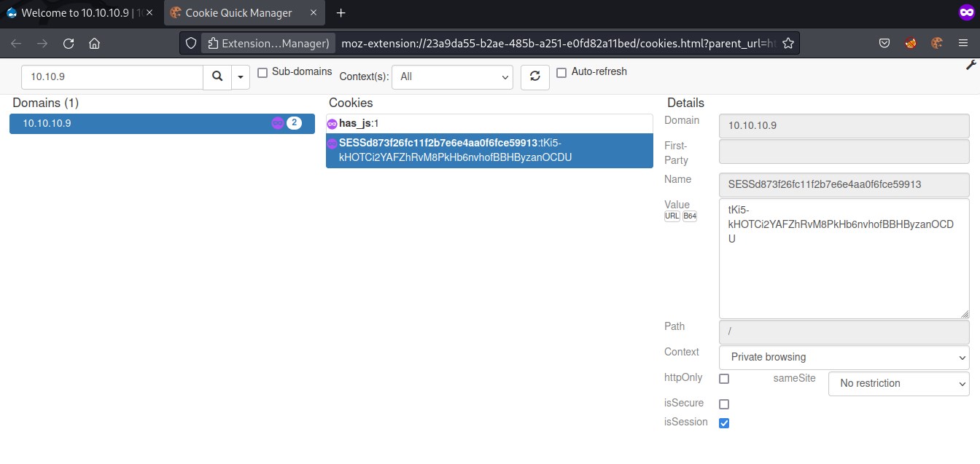Click the refresh cookies list icon

pos(534,76)
